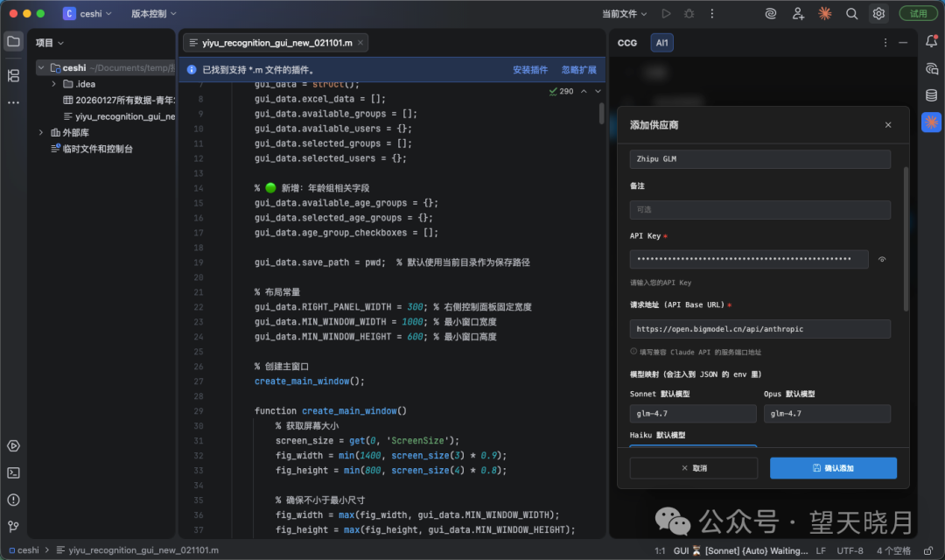Viewport: 945px width, 560px height.
Task: Open the 项目 view dropdown
Action: click(49, 43)
